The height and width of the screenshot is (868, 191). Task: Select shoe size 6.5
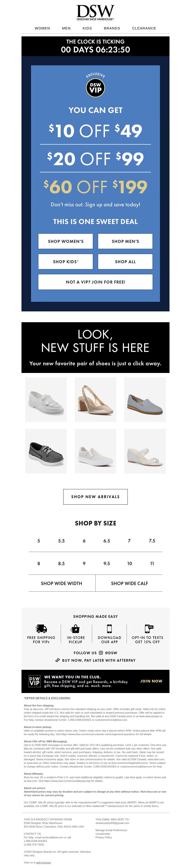[x=106, y=541]
